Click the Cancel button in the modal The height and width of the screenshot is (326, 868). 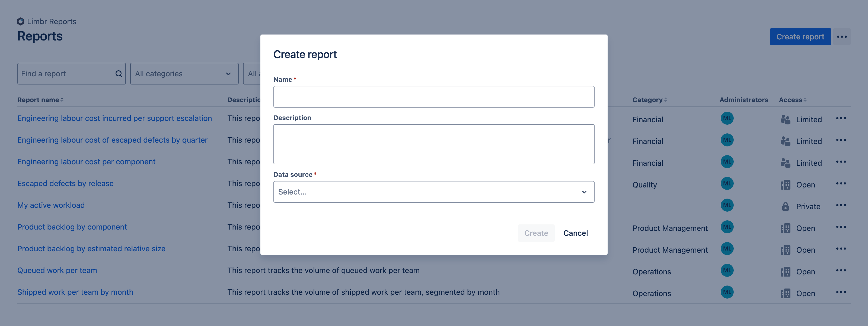click(x=576, y=233)
